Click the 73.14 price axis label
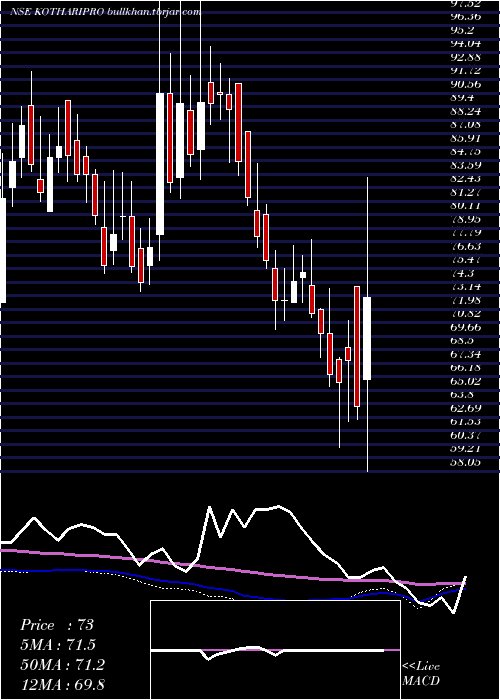500x700 pixels. tap(466, 286)
